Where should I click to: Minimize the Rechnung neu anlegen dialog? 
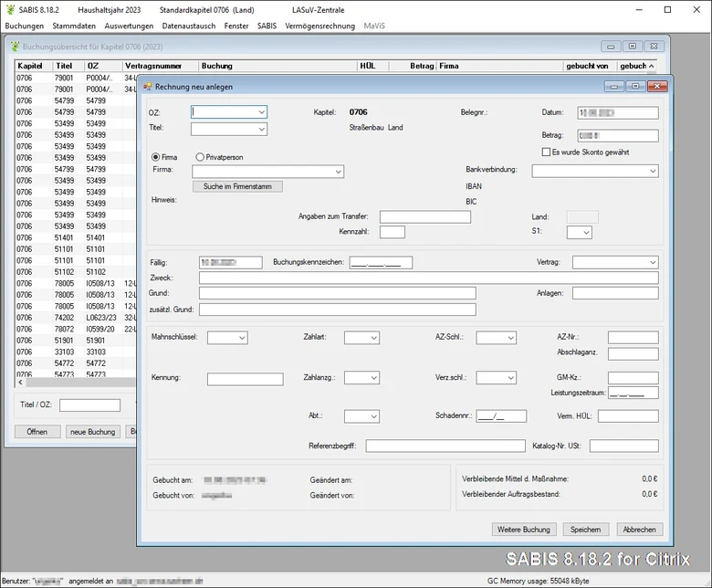point(614,86)
